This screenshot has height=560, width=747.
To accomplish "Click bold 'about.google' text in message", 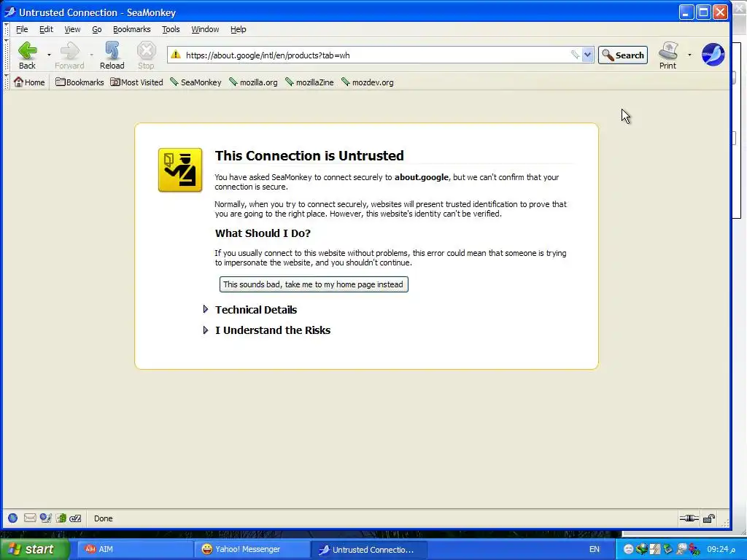I will [x=422, y=177].
